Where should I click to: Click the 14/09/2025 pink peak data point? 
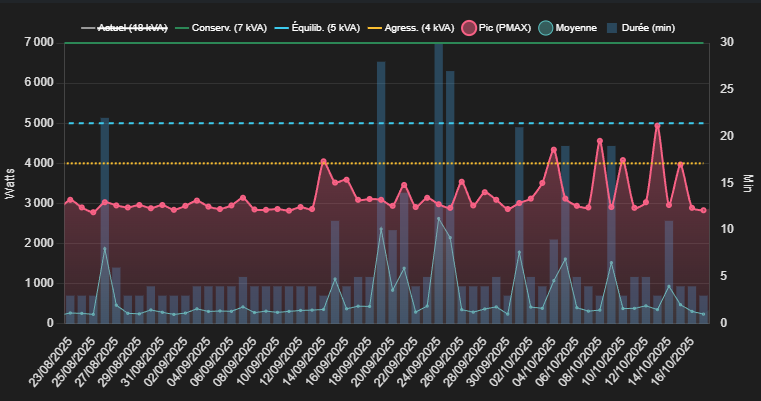[323, 161]
